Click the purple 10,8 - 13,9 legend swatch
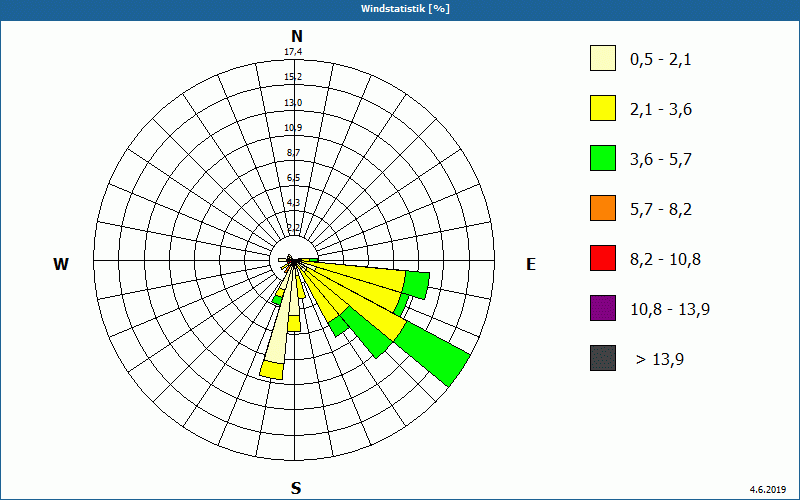 pos(603,308)
